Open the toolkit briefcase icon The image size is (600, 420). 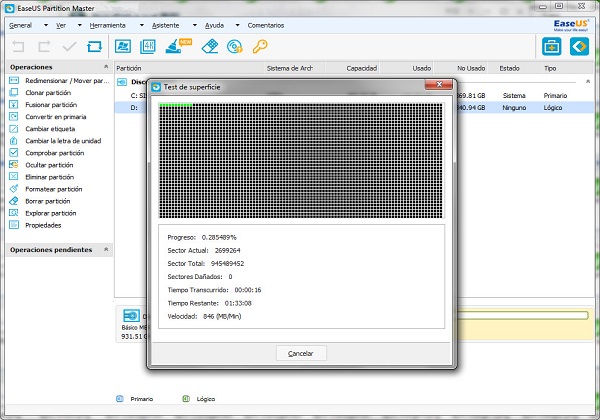[551, 46]
